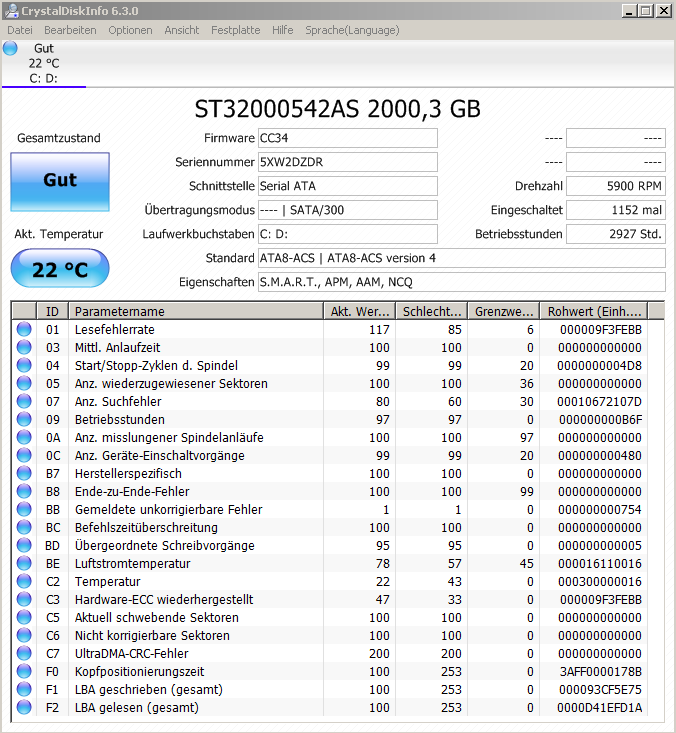Click the Schlecht... column header
This screenshot has width=676, height=733.
pyautogui.click(x=431, y=311)
